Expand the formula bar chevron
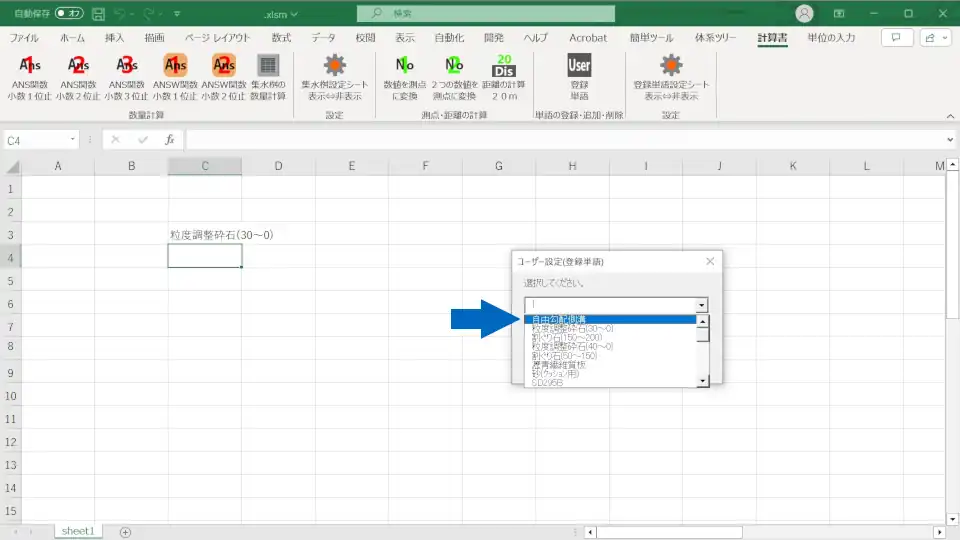Image resolution: width=960 pixels, height=540 pixels. (x=950, y=140)
